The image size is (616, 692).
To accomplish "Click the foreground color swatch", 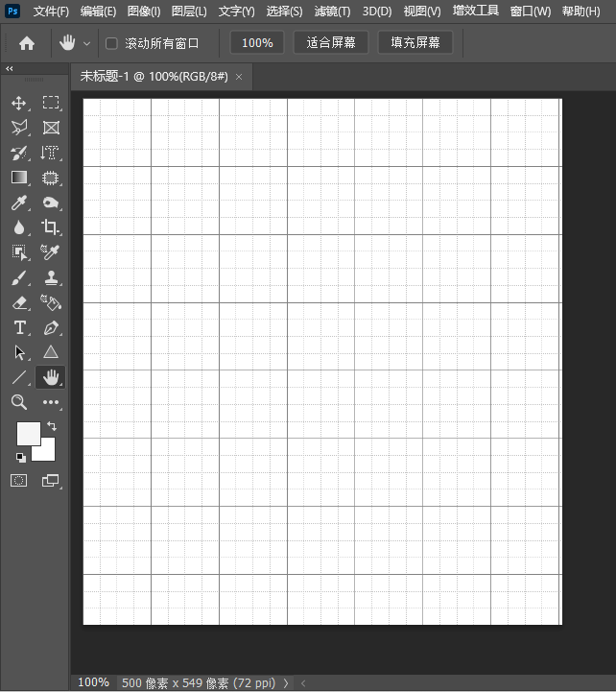I will pyautogui.click(x=29, y=434).
